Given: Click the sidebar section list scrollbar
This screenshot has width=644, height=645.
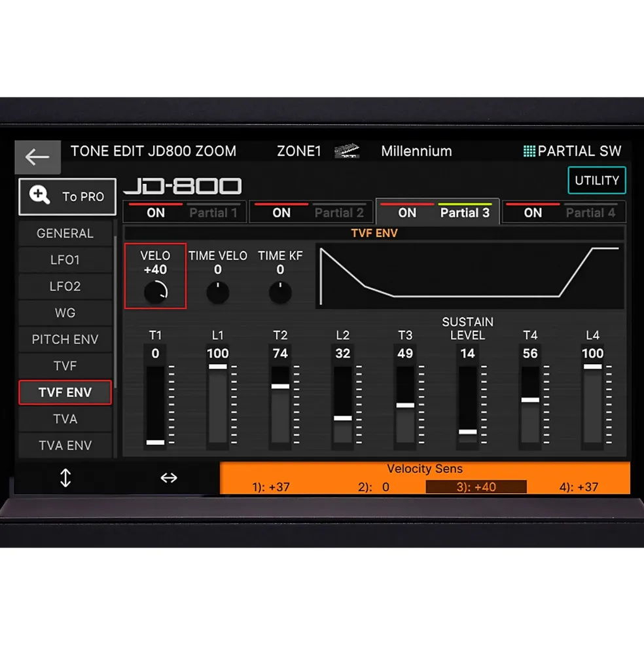Looking at the screenshot, I should 116,312.
